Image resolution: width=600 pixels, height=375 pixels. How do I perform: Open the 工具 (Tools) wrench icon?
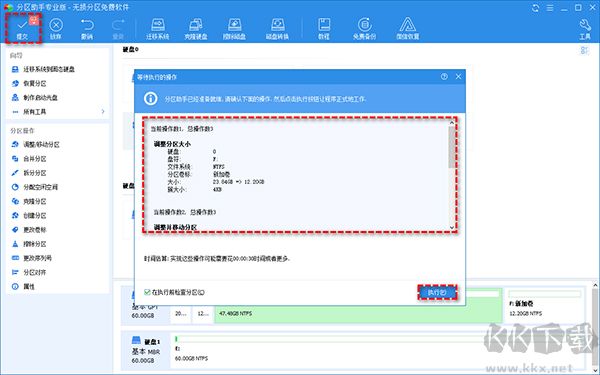(585, 29)
